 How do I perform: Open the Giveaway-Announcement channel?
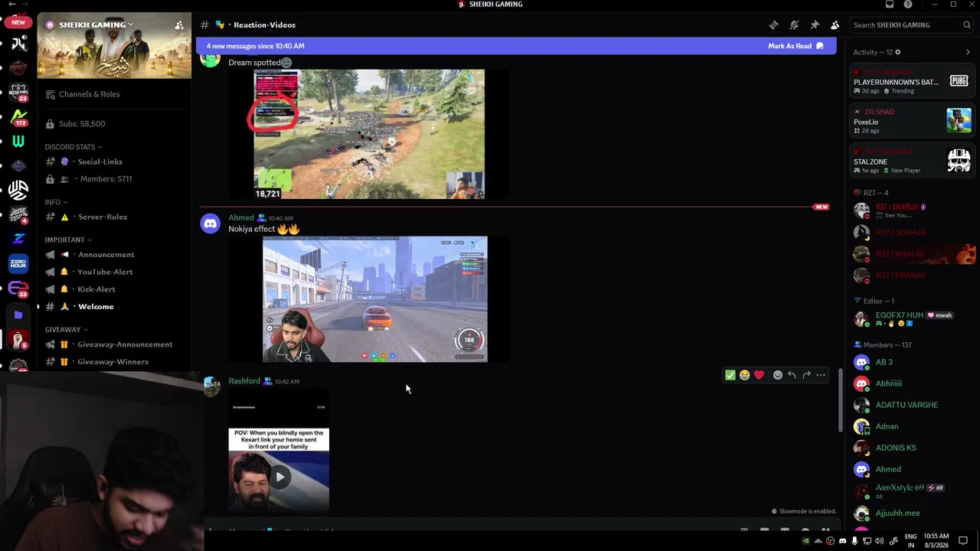click(x=114, y=344)
